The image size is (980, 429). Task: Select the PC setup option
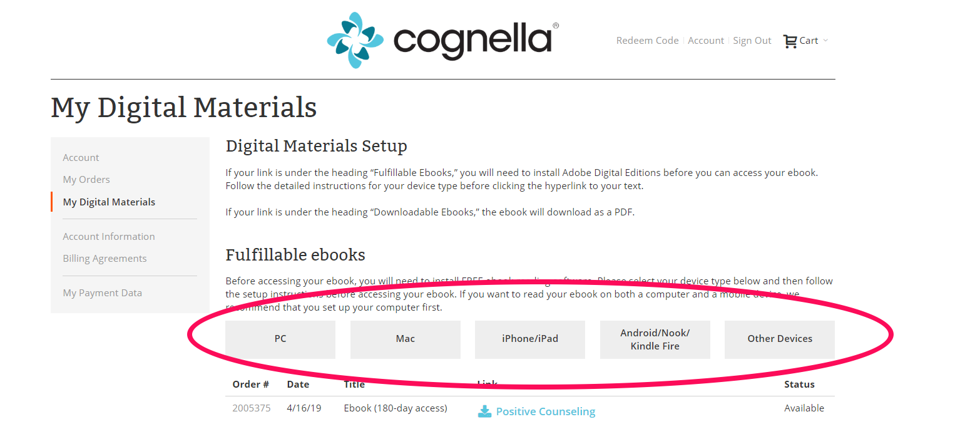click(280, 339)
